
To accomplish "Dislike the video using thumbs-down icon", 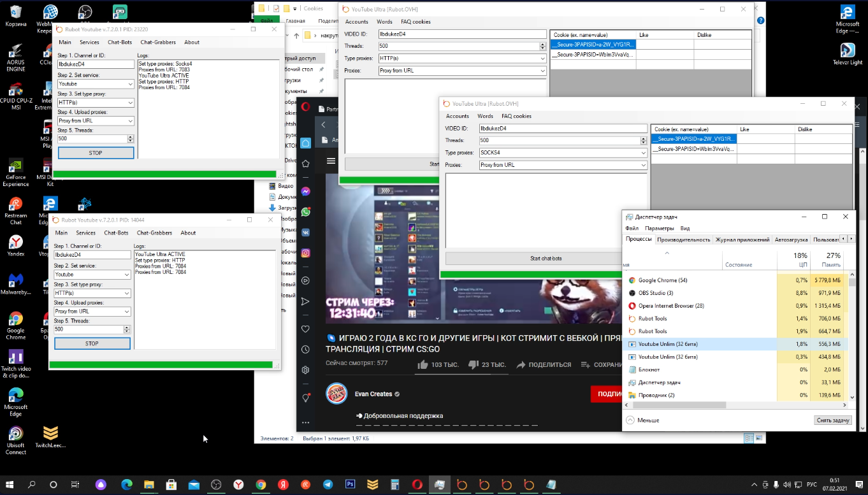I will 473,364.
